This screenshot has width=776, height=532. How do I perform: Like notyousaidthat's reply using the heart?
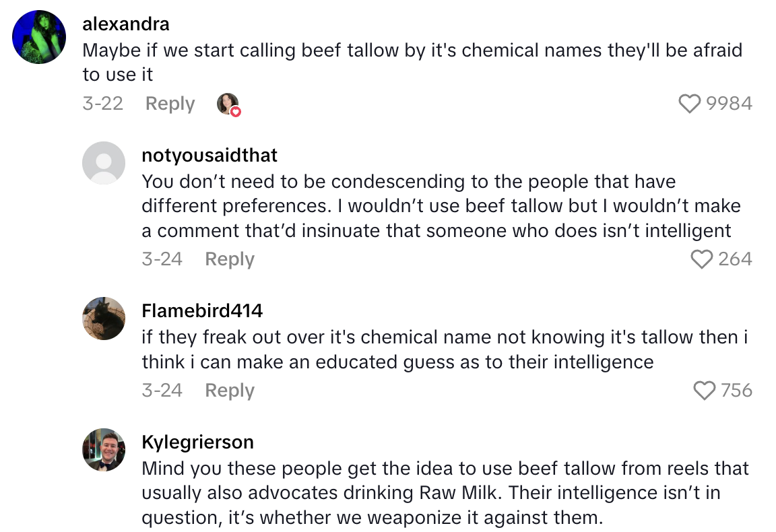tap(703, 259)
